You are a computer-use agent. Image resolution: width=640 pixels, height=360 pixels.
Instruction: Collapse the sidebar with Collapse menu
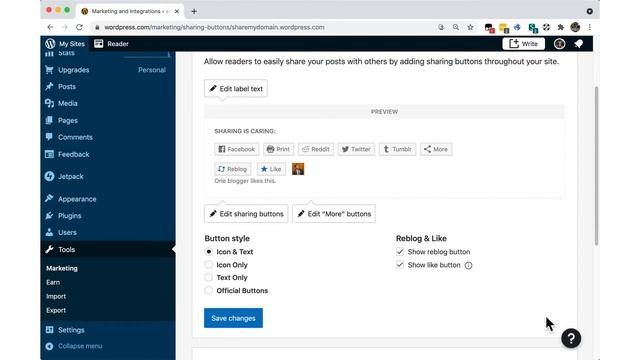[x=74, y=346]
